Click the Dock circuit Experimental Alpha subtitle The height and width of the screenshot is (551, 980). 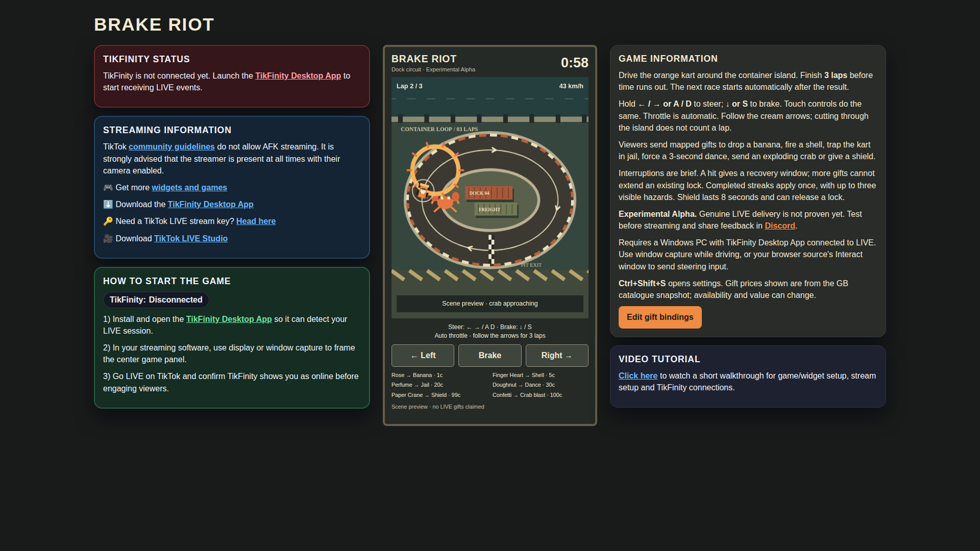click(433, 69)
